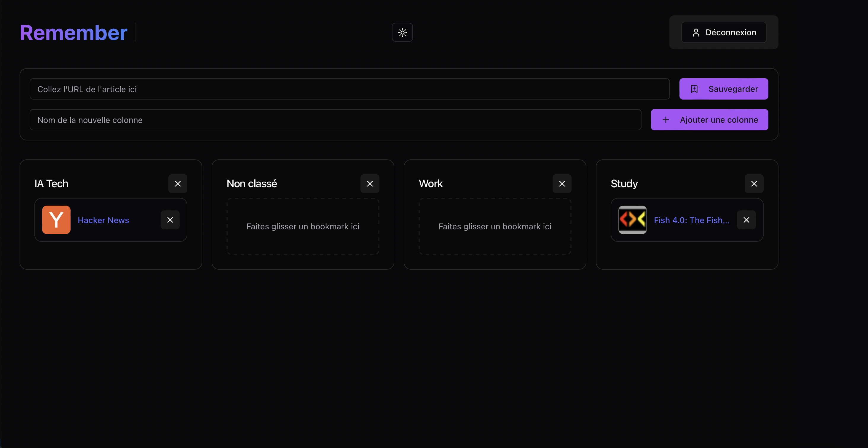
Task: Delete the IA Tech column
Action: pos(178,184)
